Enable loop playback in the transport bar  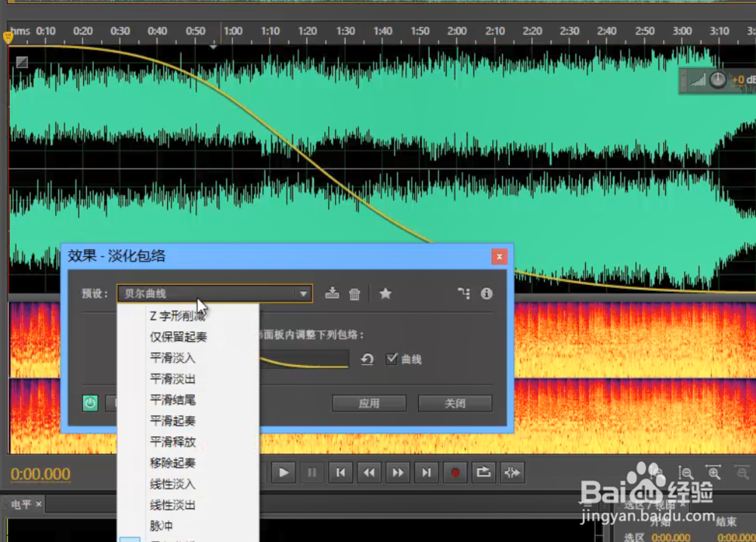coord(483,472)
